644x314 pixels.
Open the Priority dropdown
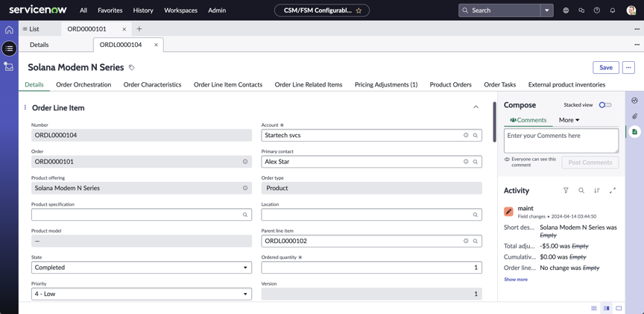point(142,294)
